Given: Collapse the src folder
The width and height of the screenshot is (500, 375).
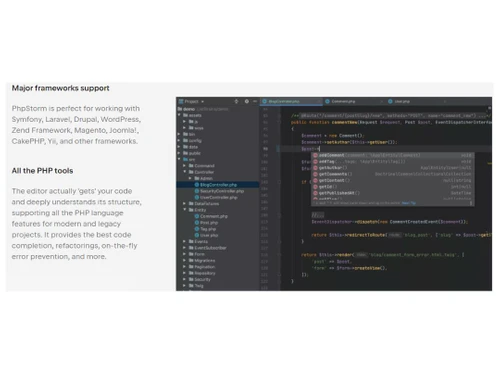Looking at the screenshot, I should click(x=179, y=160).
